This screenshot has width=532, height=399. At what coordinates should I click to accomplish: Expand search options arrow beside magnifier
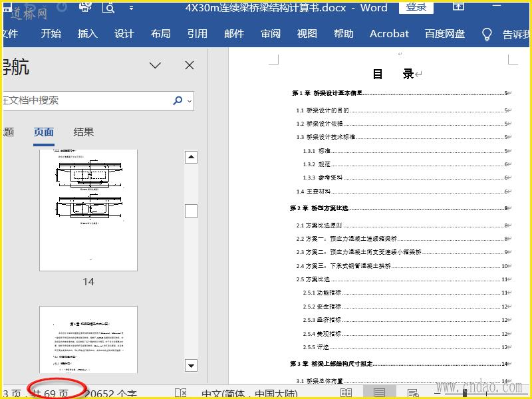[190, 101]
